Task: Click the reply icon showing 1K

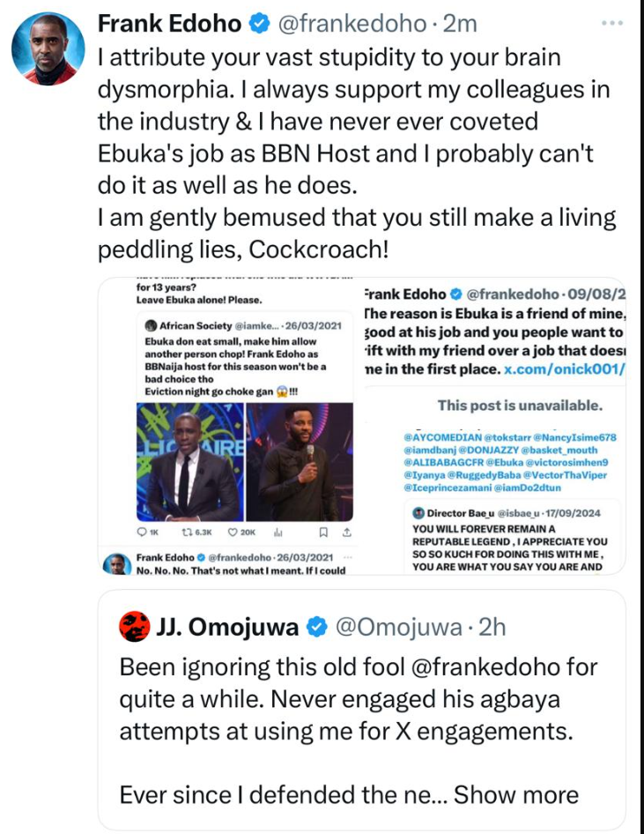Action: pos(148,532)
